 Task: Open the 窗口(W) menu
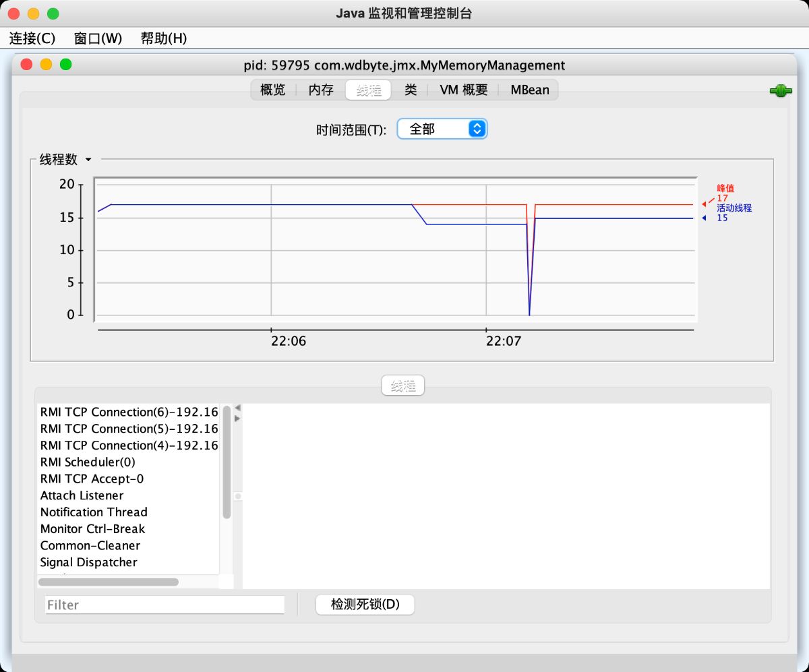pos(98,38)
